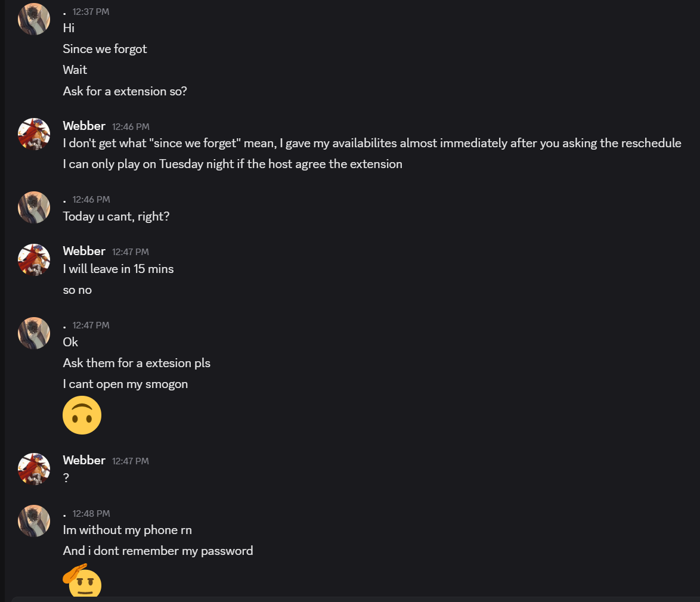This screenshot has width=700, height=602.
Task: Click the Webber username at 12:47 PM above "?"
Action: (84, 460)
